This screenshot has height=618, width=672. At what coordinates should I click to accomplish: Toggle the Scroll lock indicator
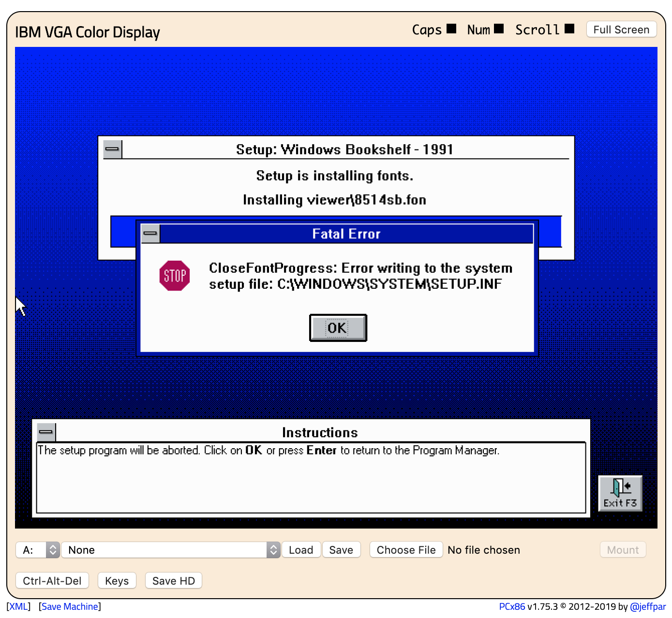coord(569,28)
